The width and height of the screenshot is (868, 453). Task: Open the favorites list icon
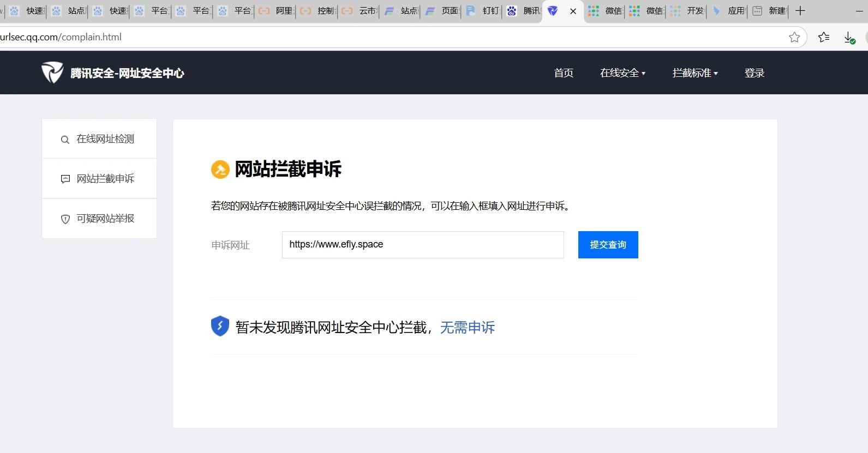point(824,37)
